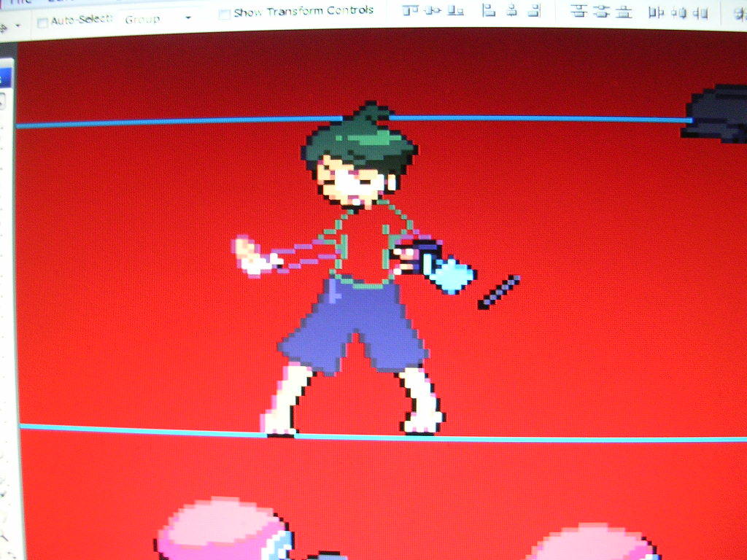Image resolution: width=747 pixels, height=560 pixels.
Task: Align bottom edges of layers
Action: click(x=455, y=10)
